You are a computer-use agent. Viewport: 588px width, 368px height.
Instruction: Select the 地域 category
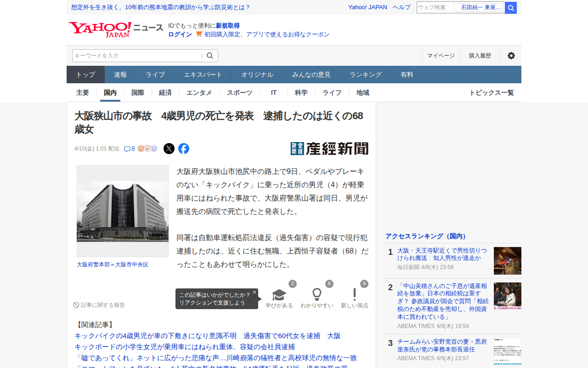[363, 92]
